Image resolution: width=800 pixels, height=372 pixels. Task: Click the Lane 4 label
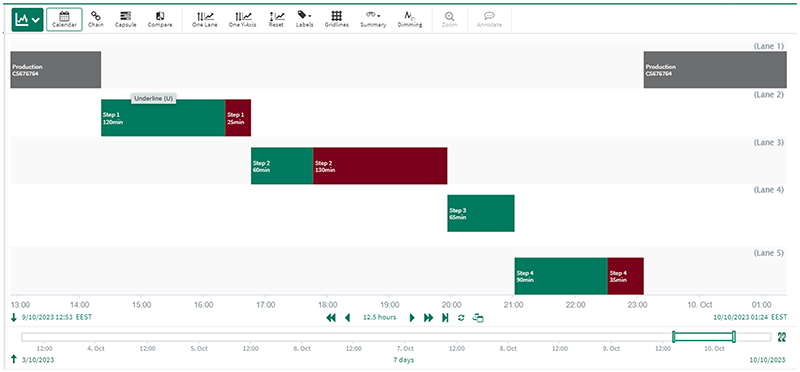pyautogui.click(x=768, y=190)
